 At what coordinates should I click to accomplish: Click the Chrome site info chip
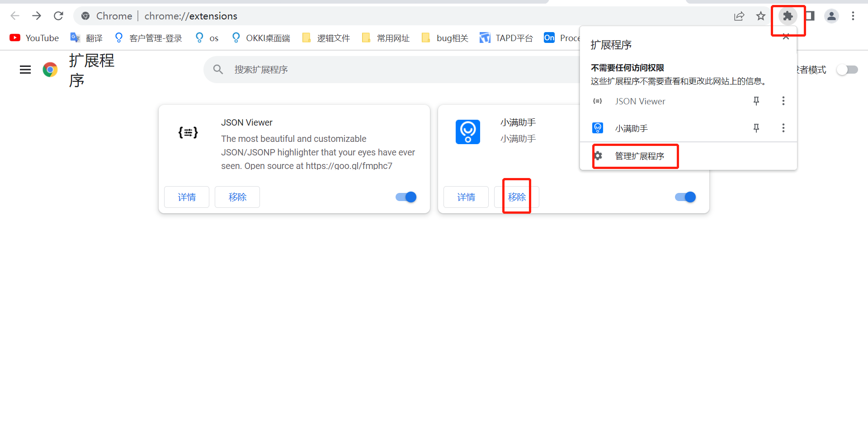click(106, 16)
